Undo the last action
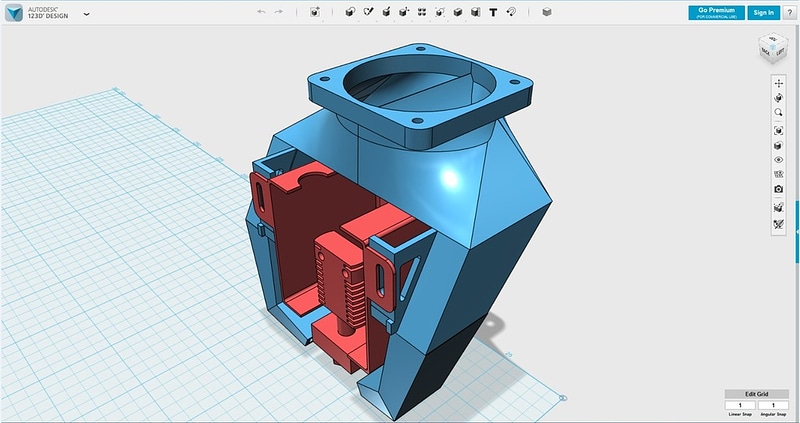 261,12
